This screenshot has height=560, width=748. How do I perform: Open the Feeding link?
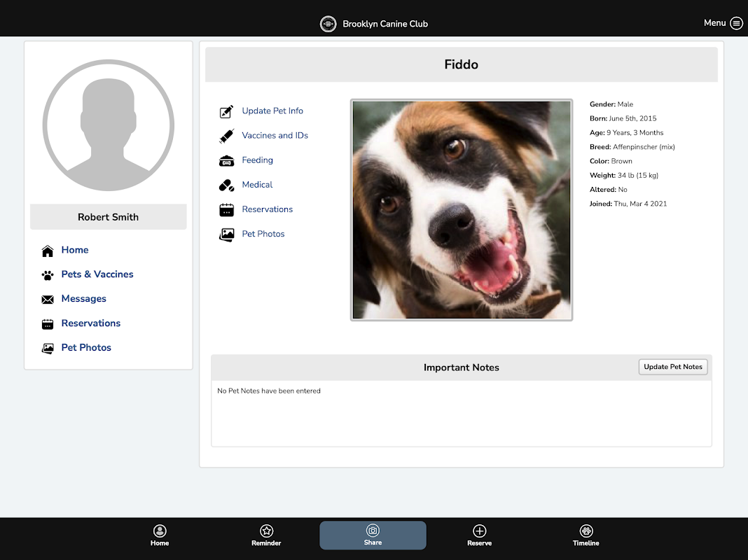coord(257,160)
